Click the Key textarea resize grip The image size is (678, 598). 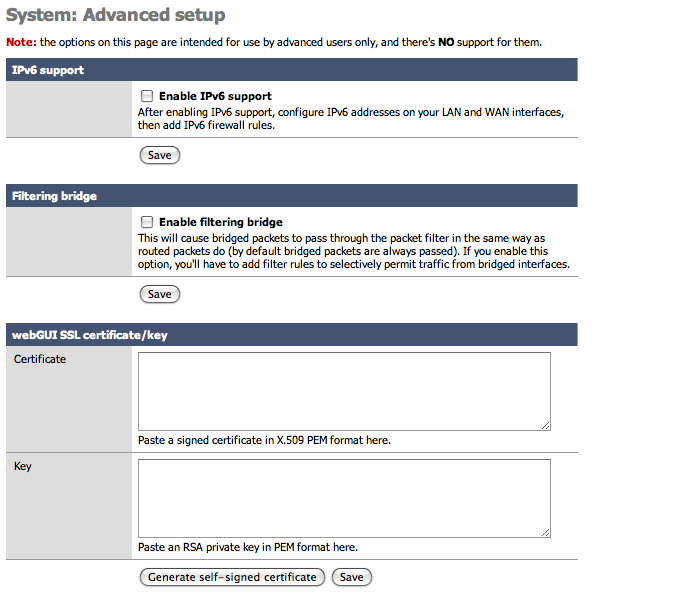click(546, 532)
